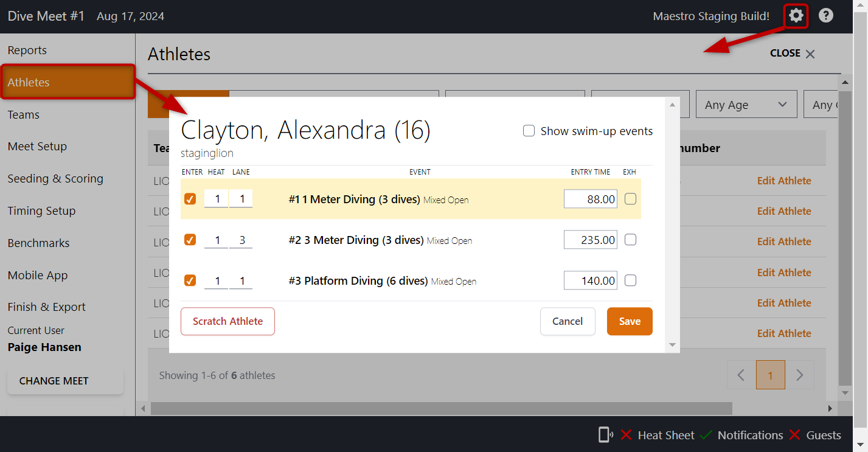The image size is (868, 452).
Task: Uncheck entry for Platform Diving event
Action: point(190,280)
